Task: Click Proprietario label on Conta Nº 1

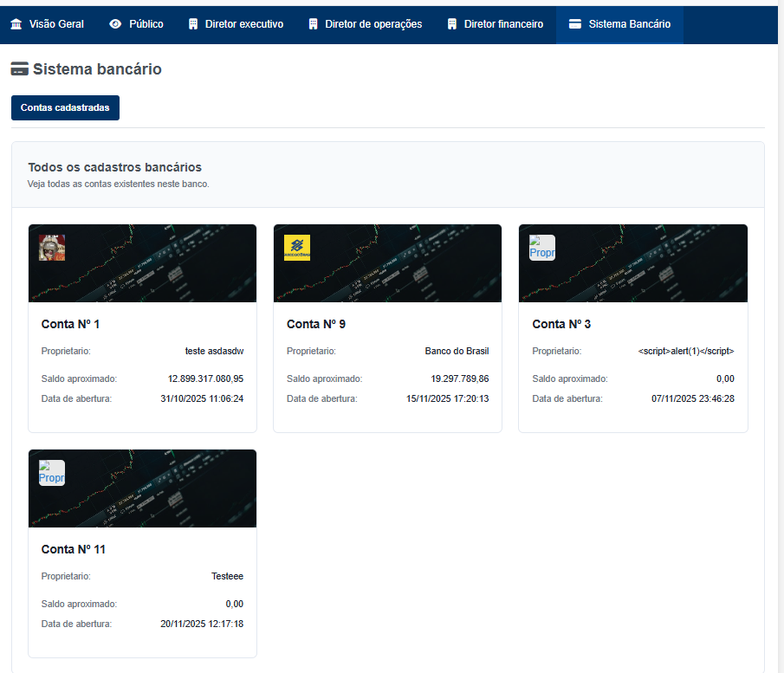Action: [66, 351]
